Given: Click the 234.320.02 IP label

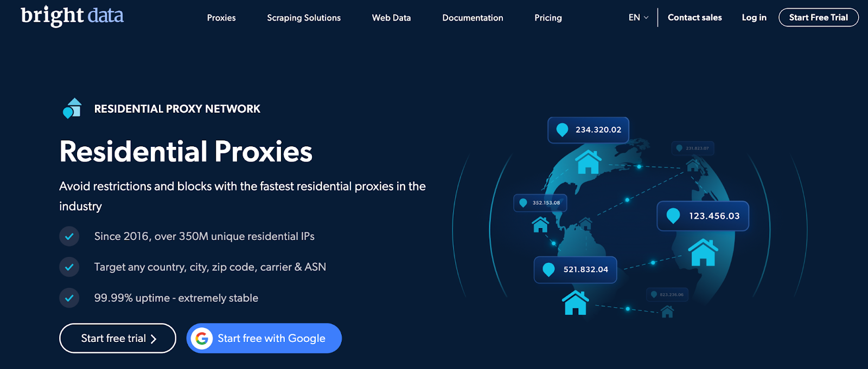Looking at the screenshot, I should tap(589, 130).
